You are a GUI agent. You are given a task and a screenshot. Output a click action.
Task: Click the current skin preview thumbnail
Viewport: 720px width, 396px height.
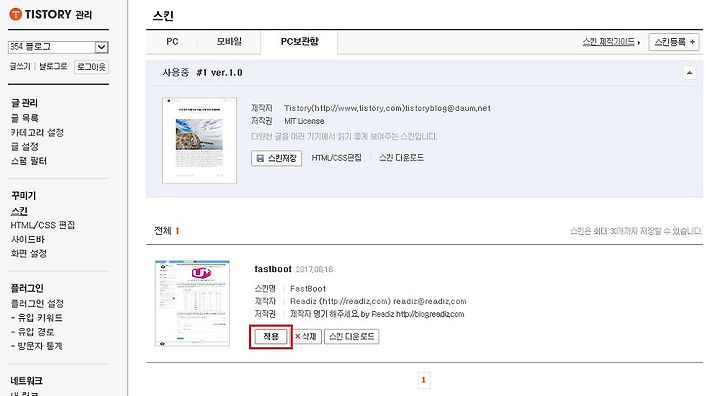pyautogui.click(x=199, y=141)
